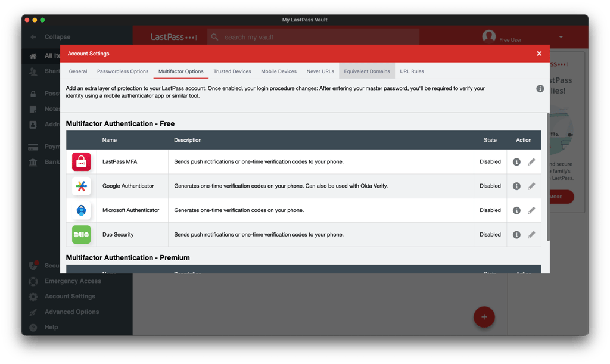Open the Mobile Devices tab
This screenshot has height=364, width=610.
pyautogui.click(x=279, y=71)
